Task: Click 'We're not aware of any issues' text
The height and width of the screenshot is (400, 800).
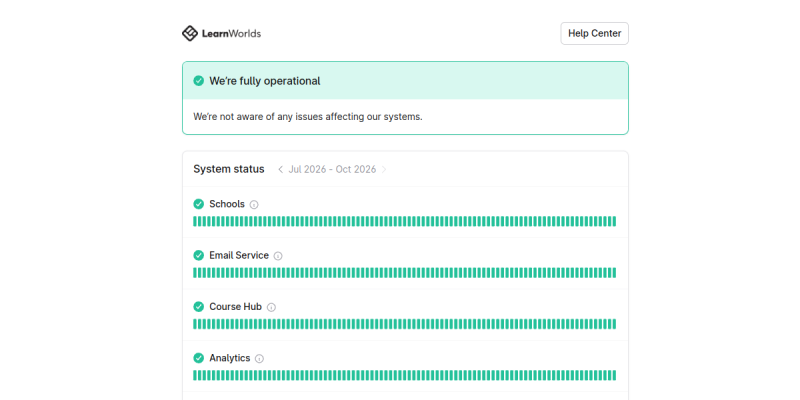Action: click(x=308, y=117)
